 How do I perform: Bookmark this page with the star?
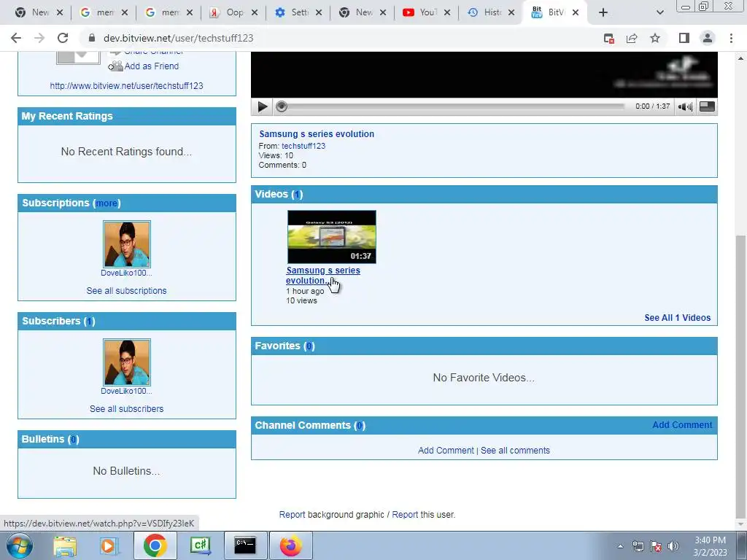click(x=655, y=38)
